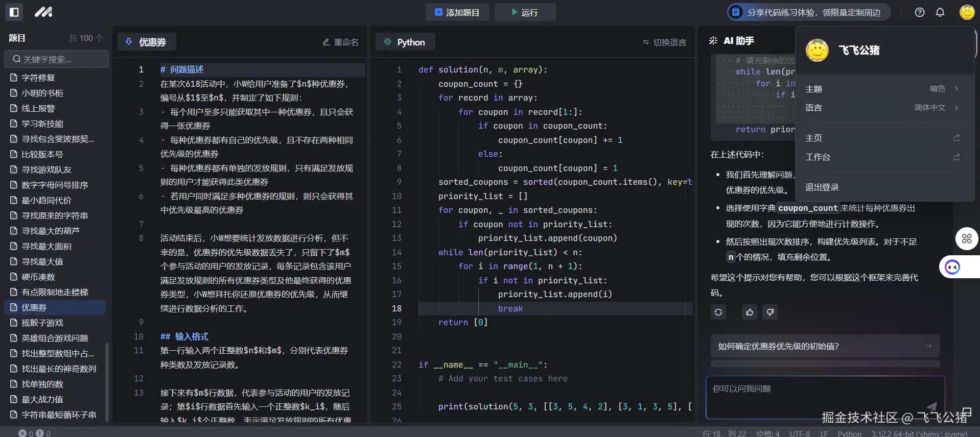Click the Python language mode status entry
Image resolution: width=980 pixels, height=437 pixels.
click(x=849, y=433)
